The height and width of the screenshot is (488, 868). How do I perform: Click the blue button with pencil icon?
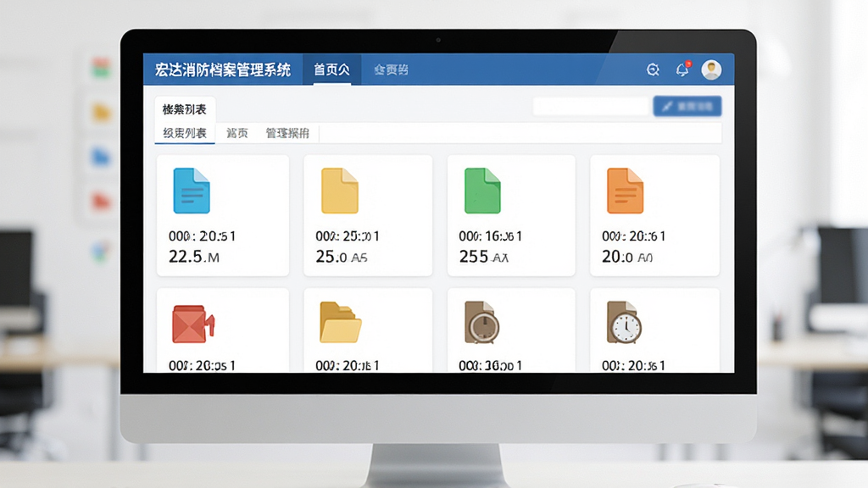tap(687, 106)
